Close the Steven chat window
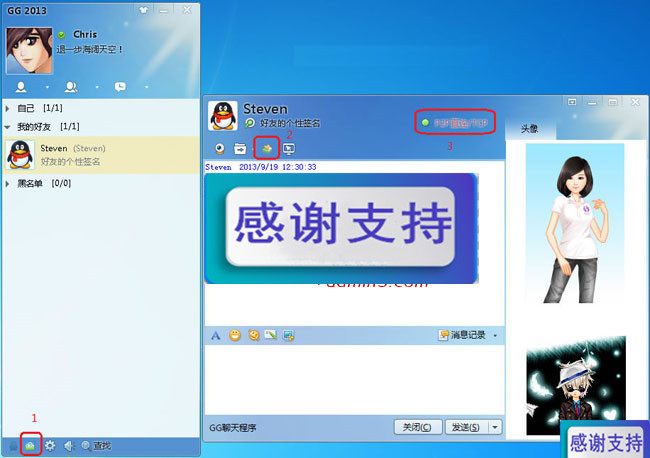The width and height of the screenshot is (650, 458). (635, 102)
